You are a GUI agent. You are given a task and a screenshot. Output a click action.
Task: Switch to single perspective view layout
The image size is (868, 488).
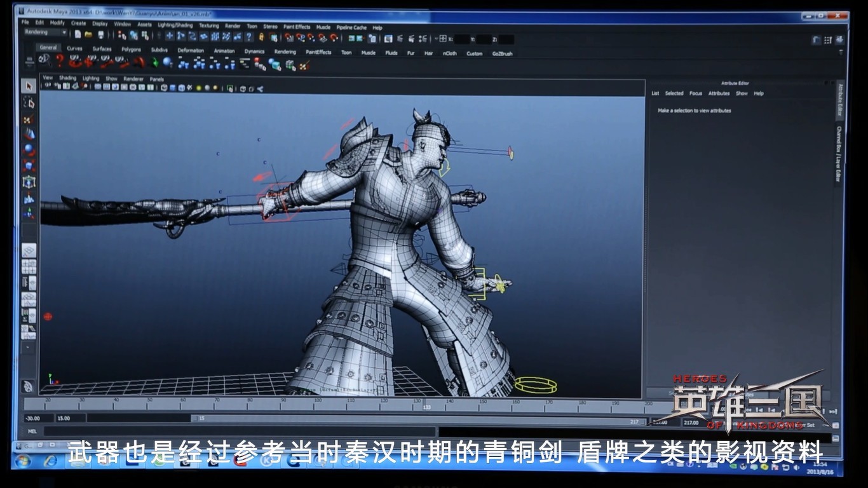click(x=29, y=250)
